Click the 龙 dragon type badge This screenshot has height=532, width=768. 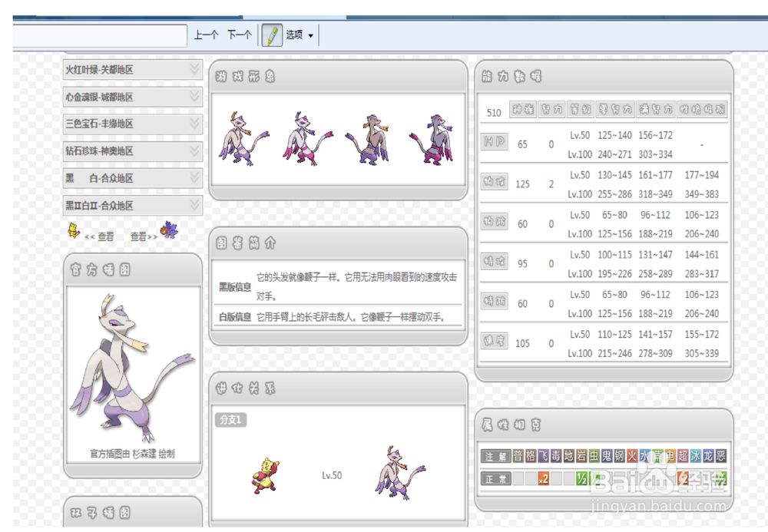pyautogui.click(x=709, y=456)
